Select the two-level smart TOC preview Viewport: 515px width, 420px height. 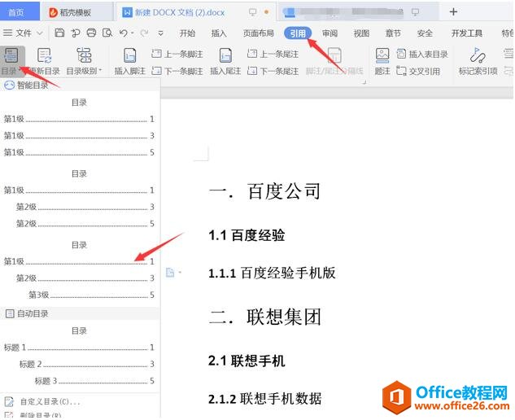tap(79, 199)
